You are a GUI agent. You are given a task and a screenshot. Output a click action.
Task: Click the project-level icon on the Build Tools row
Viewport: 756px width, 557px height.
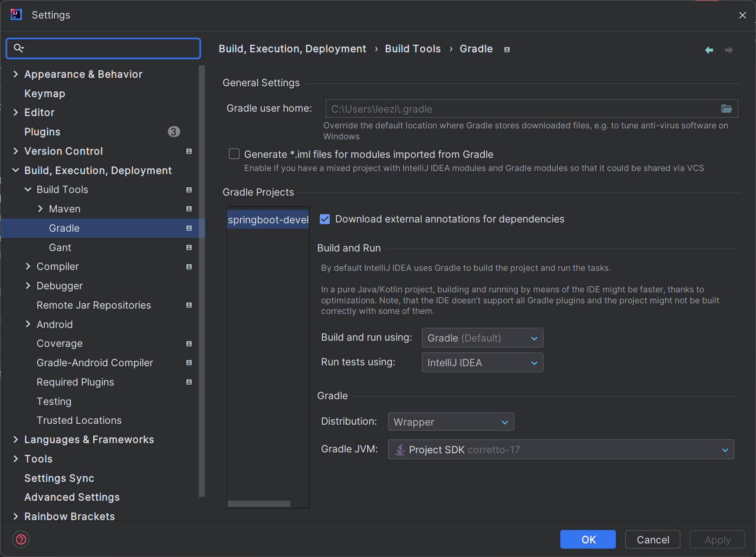point(189,190)
